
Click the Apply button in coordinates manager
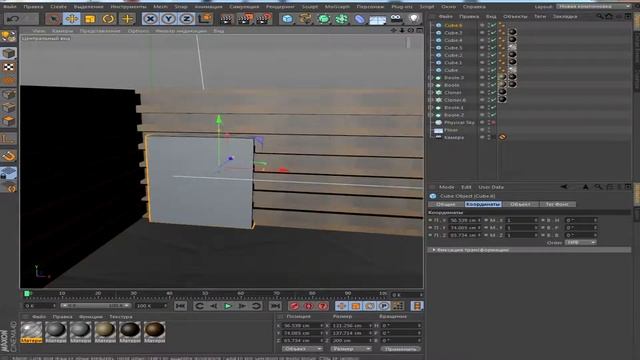coord(400,349)
